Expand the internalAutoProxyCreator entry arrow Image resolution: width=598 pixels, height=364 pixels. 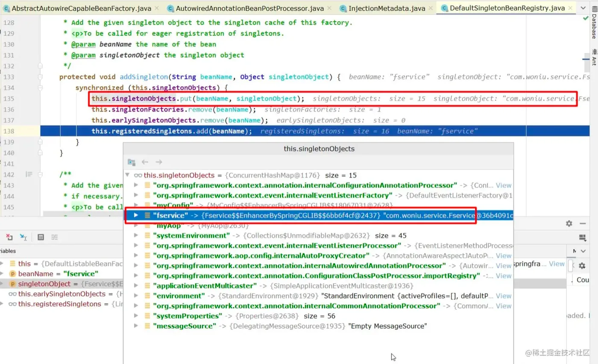click(x=136, y=255)
